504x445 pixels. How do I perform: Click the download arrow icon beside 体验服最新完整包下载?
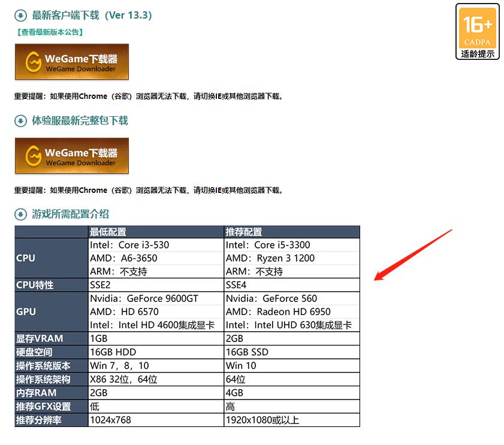(x=20, y=121)
